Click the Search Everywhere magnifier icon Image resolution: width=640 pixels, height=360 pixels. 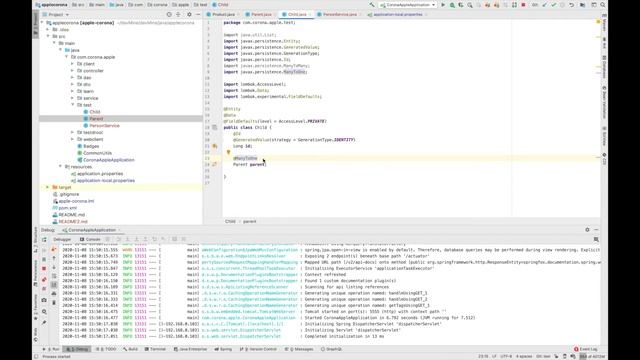coord(602,5)
